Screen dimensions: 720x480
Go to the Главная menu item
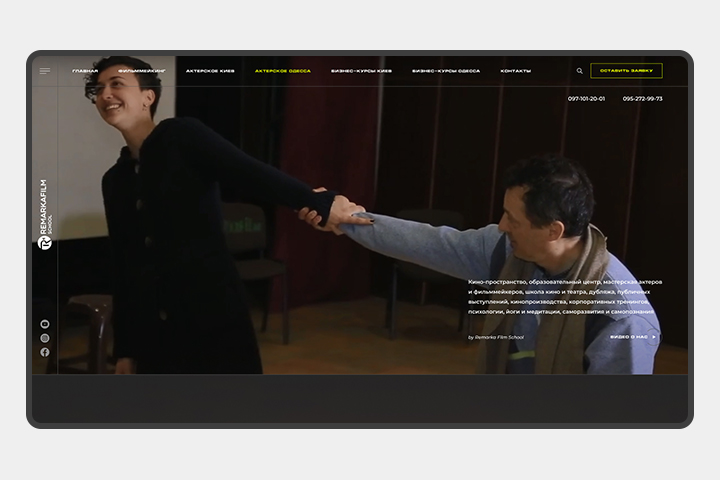[85, 71]
